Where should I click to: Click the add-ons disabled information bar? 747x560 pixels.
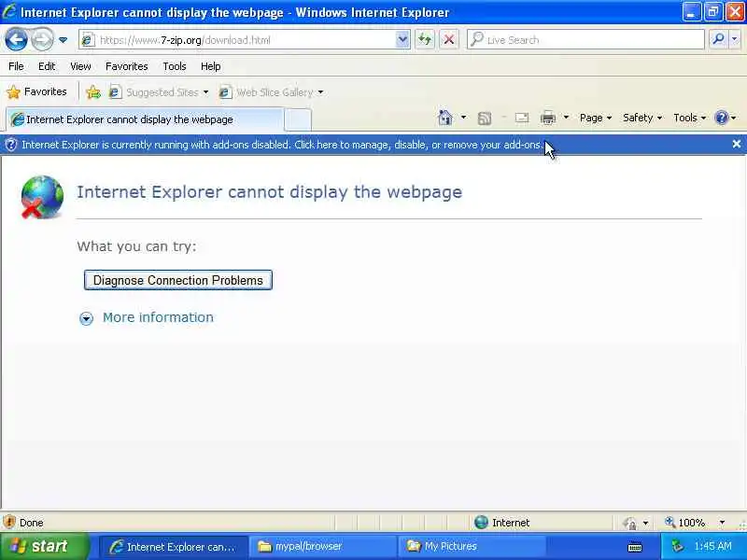(373, 145)
